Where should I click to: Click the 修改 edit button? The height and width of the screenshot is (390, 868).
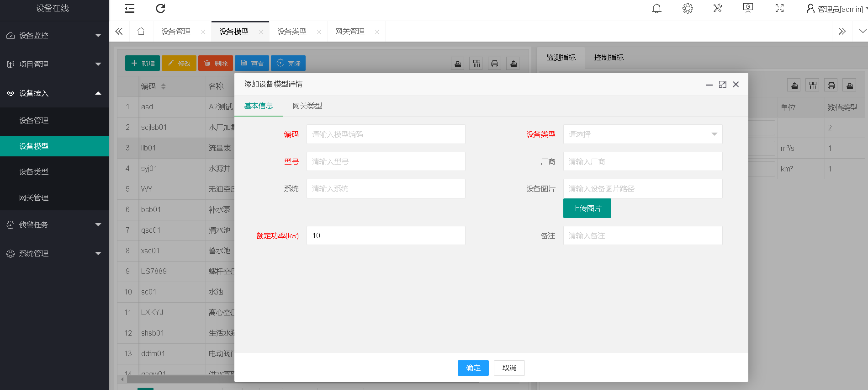(179, 63)
